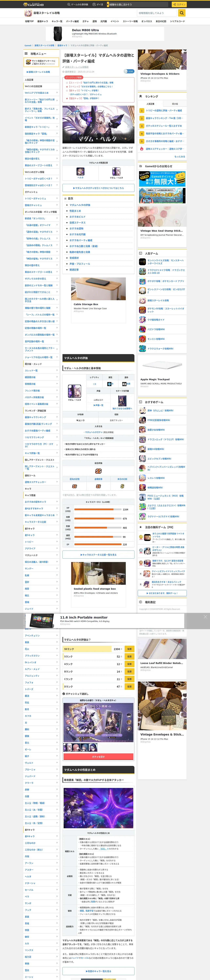Open the シリアルコード navigation tab
Screen dimensions: 210x980
coord(177,21)
